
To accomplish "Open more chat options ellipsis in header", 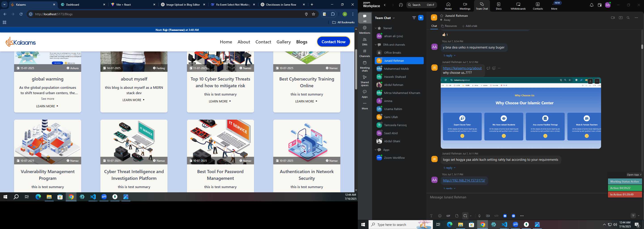I will point(636,18).
